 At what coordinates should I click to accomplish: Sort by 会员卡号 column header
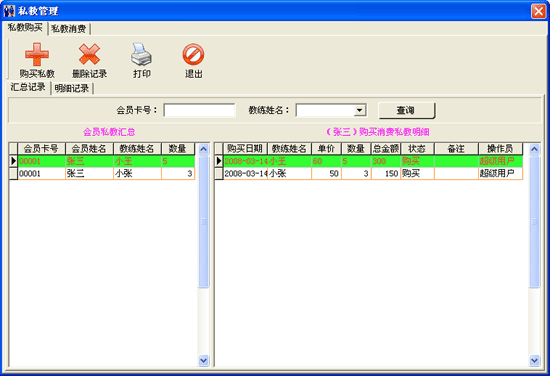41,149
